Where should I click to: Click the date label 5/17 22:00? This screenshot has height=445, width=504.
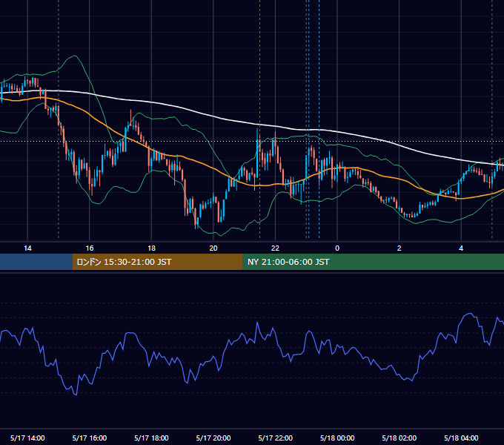click(275, 438)
